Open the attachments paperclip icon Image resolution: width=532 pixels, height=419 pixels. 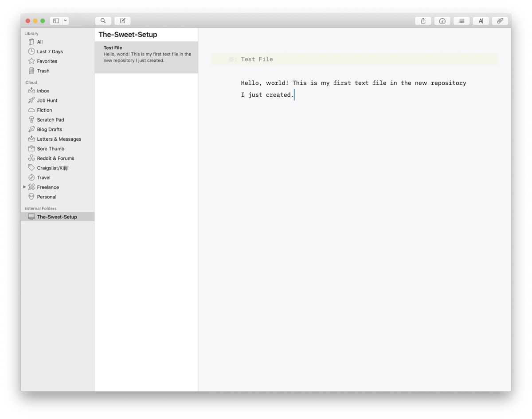click(x=500, y=21)
